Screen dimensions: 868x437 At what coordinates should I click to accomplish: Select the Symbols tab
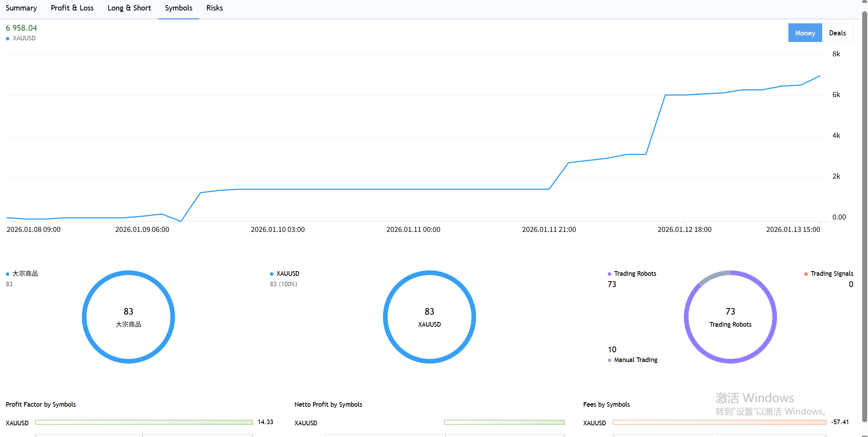(x=178, y=8)
